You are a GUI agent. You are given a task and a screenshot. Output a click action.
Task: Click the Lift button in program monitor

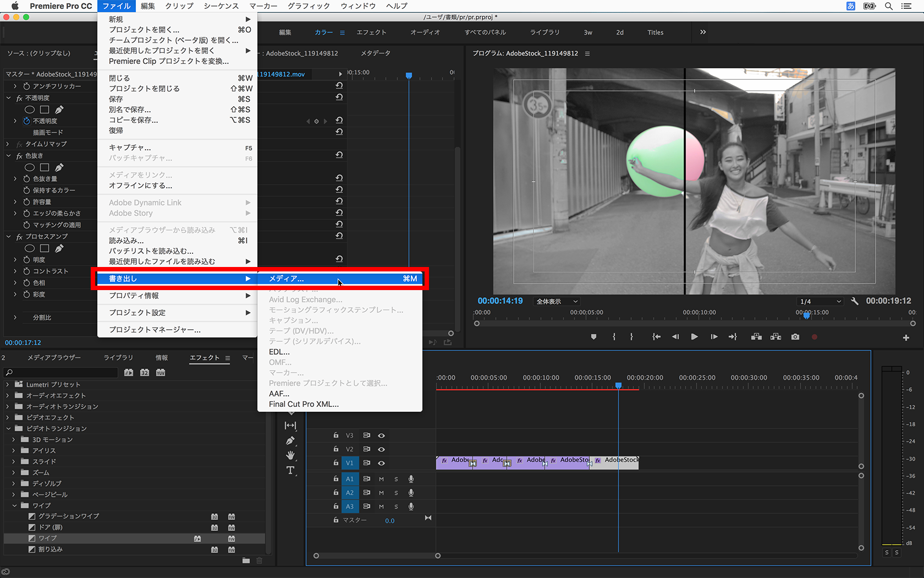756,337
